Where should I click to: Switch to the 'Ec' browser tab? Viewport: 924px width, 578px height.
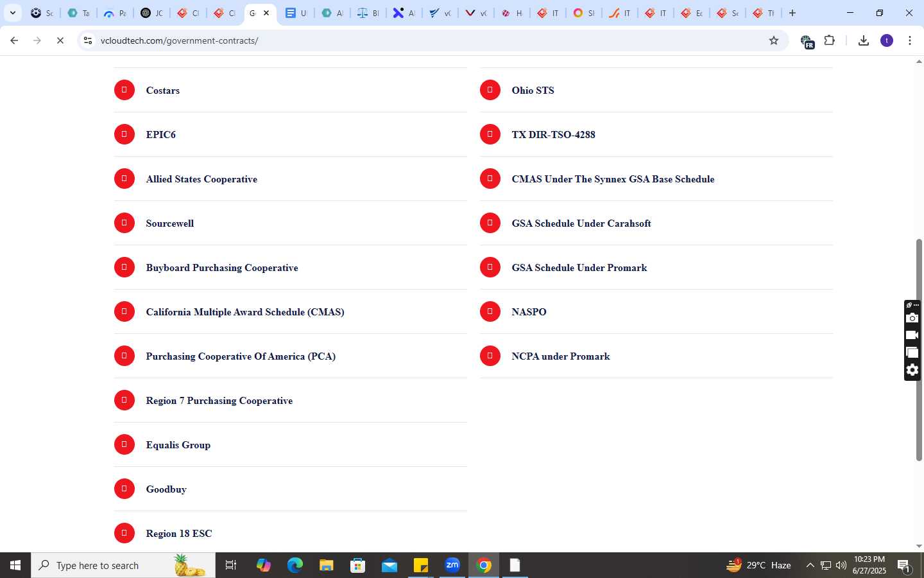tap(692, 13)
